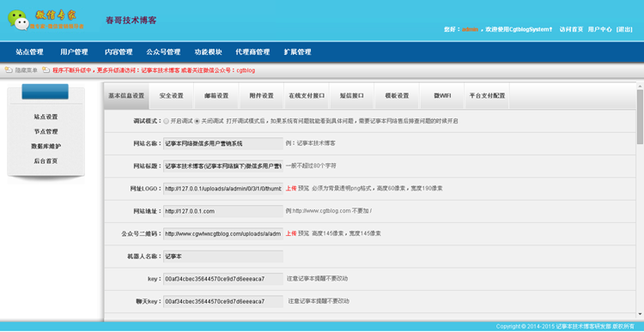Click the blue button above the sidebar menu
644x332 pixels.
click(x=46, y=92)
